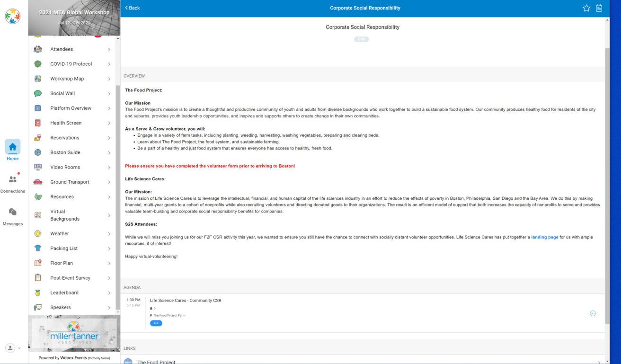Expand Attendees chevron arrow

pyautogui.click(x=109, y=49)
